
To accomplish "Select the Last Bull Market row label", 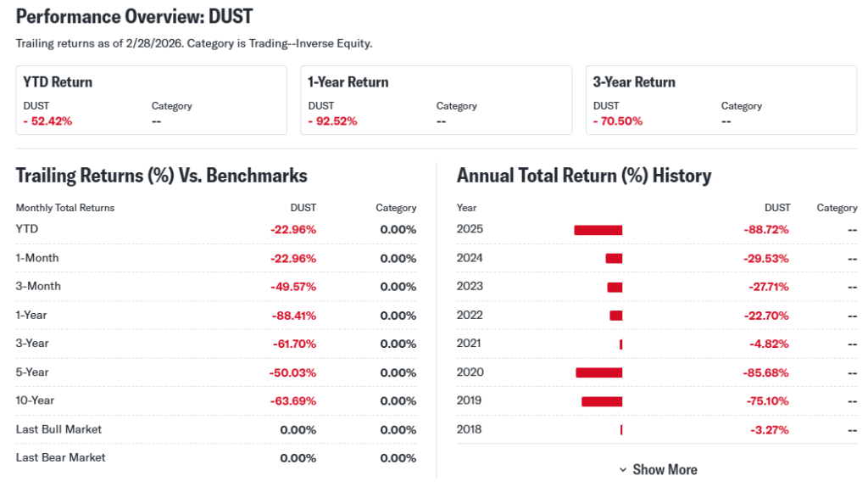I will [x=58, y=429].
